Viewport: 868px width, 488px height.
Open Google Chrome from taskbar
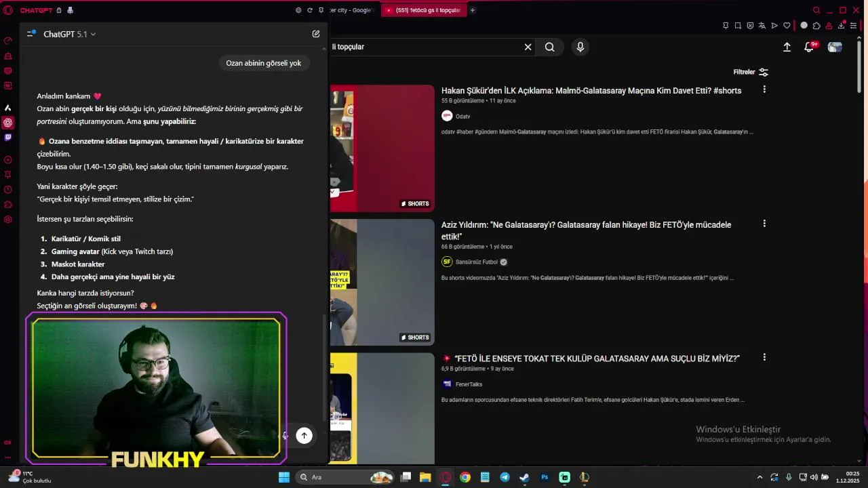point(465,477)
